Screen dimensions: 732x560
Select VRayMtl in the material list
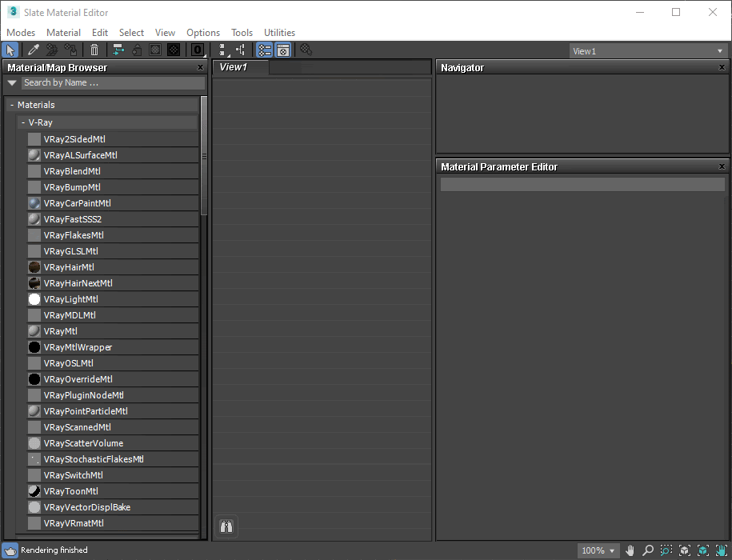[x=61, y=331]
